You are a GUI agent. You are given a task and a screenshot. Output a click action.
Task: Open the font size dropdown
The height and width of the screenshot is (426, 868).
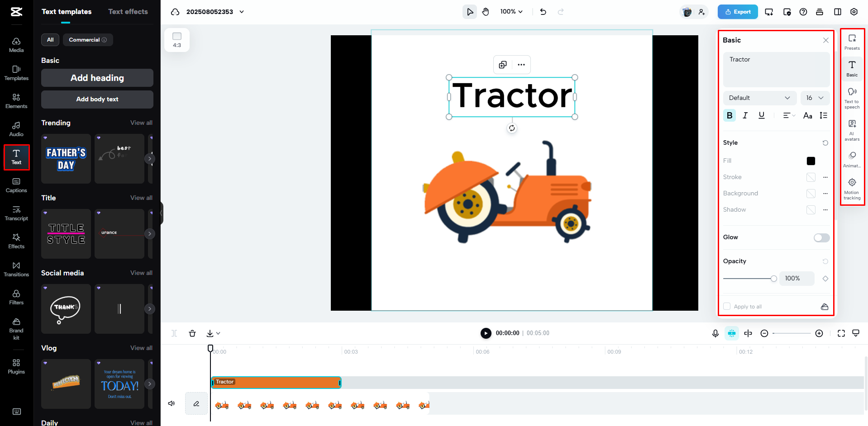pos(815,98)
